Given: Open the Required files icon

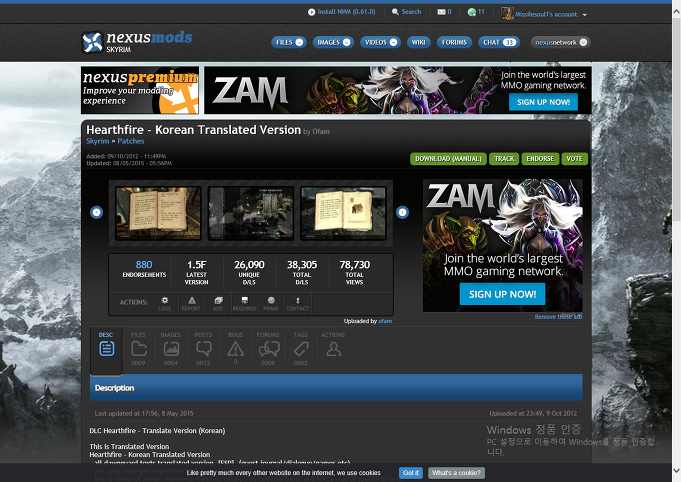Looking at the screenshot, I should tap(245, 304).
